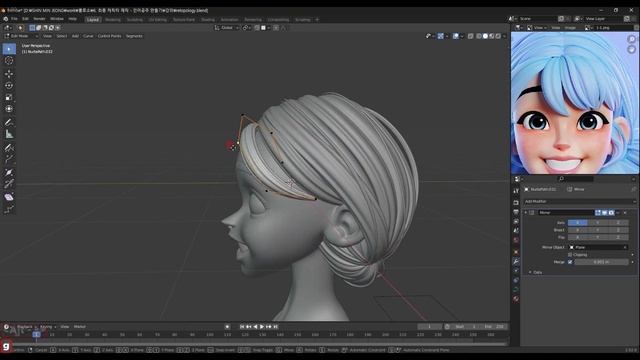Image resolution: width=640 pixels, height=360 pixels.
Task: Toggle Mirror Axis Y button
Action: [x=598, y=223]
